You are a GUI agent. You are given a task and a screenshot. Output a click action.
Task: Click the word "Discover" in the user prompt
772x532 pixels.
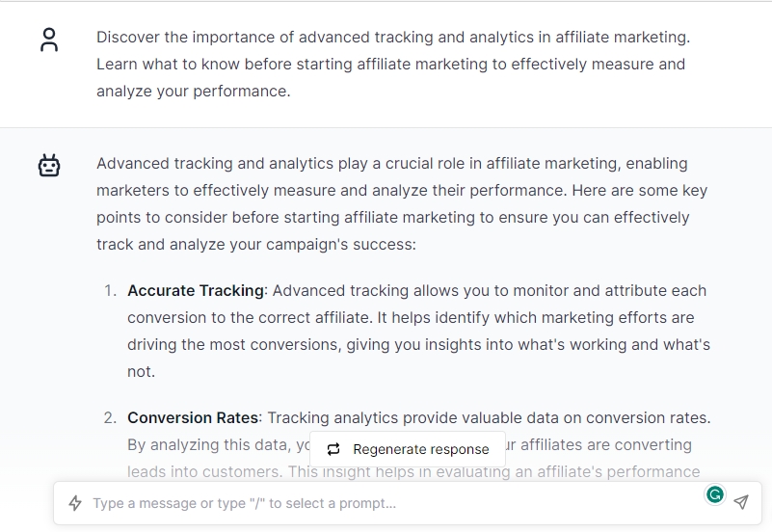tap(129, 37)
